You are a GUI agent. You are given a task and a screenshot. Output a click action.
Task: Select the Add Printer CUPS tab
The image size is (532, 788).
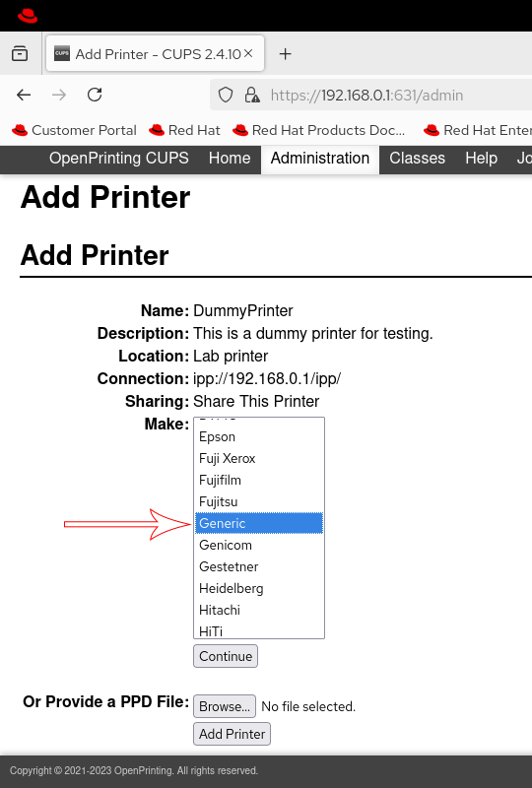coord(155,54)
